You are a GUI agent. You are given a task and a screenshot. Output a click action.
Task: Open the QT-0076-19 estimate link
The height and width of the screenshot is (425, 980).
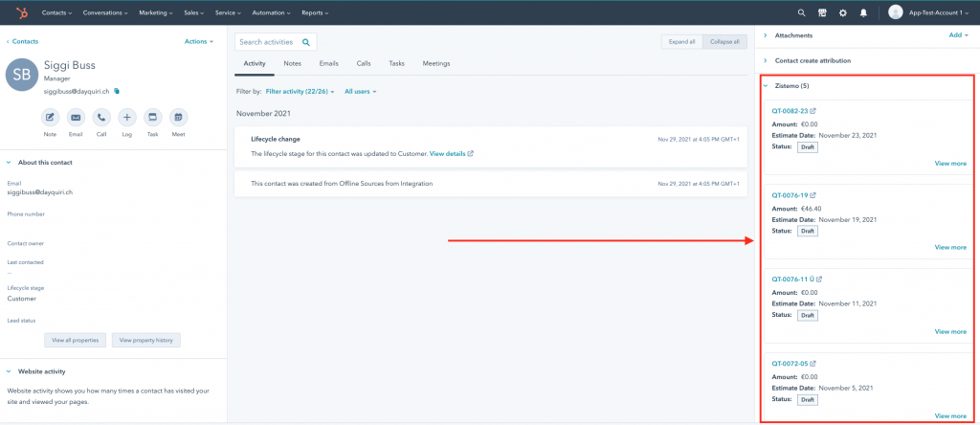(x=790, y=195)
